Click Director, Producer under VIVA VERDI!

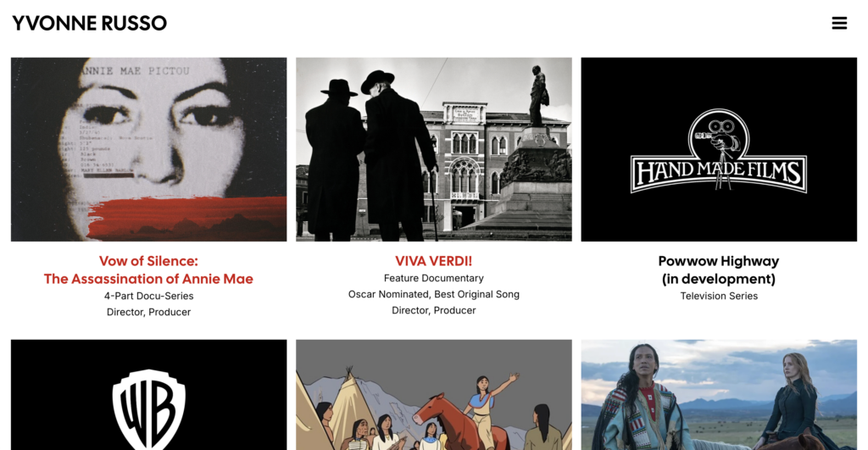coord(433,310)
